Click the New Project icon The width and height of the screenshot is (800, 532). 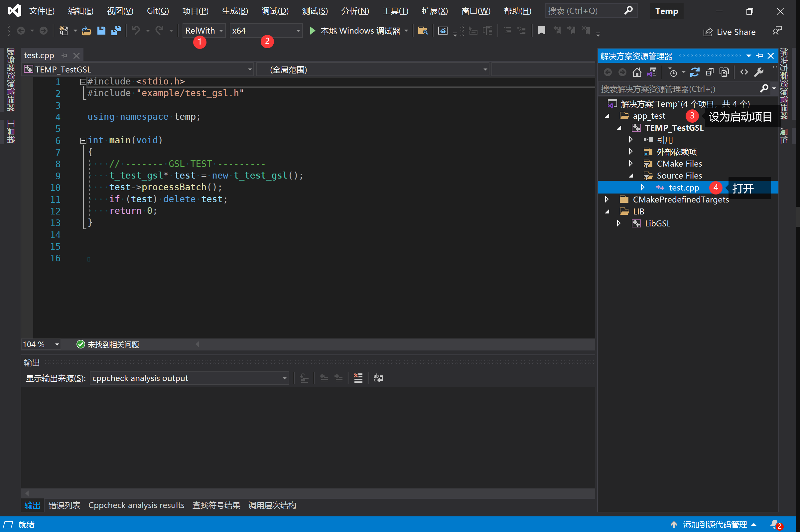[x=64, y=31]
